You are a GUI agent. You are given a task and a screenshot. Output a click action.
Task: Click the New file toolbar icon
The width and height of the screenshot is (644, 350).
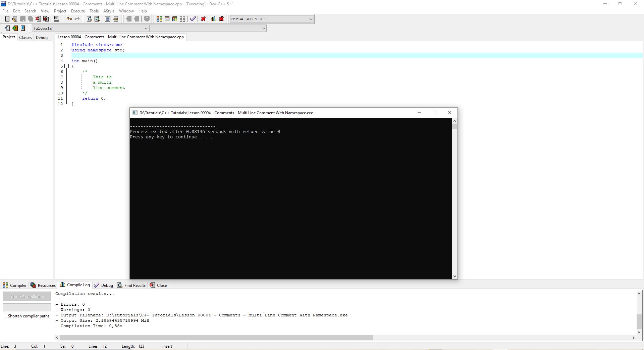tap(7, 19)
